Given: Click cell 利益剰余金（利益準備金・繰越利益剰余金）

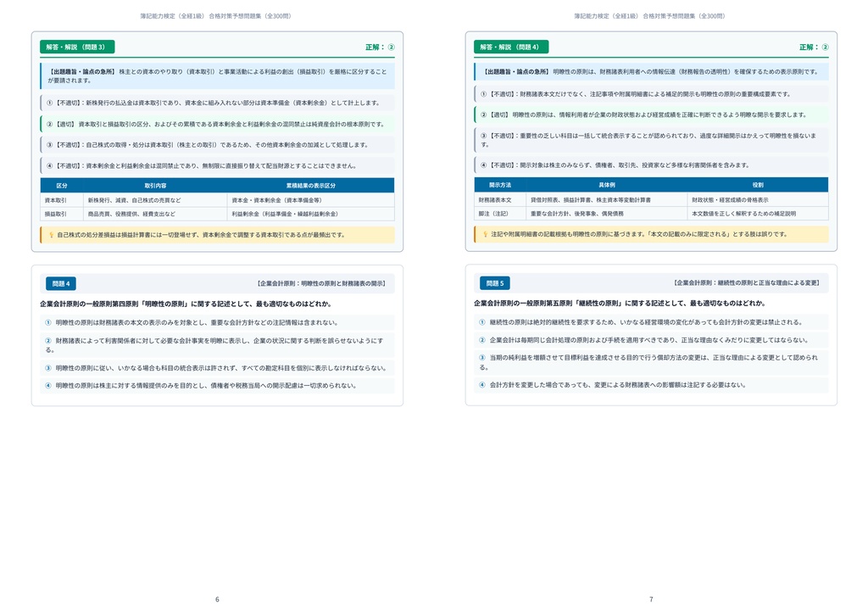Looking at the screenshot, I should coord(310,214).
